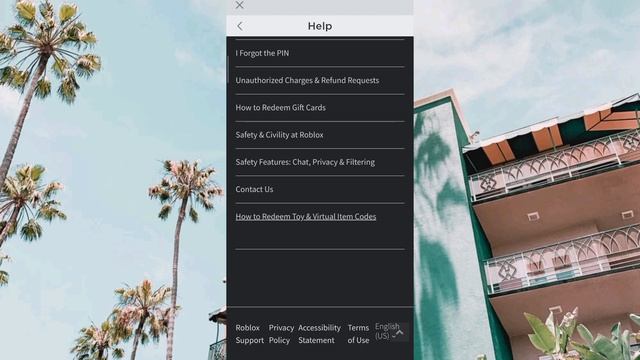Open the Contact Us link
Screen dimensions: 640x360
pos(254,189)
